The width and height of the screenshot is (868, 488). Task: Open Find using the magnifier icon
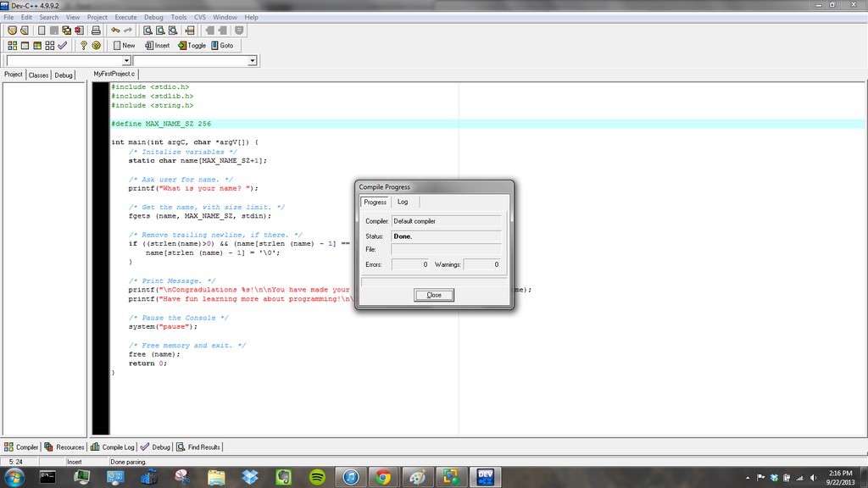(147, 30)
